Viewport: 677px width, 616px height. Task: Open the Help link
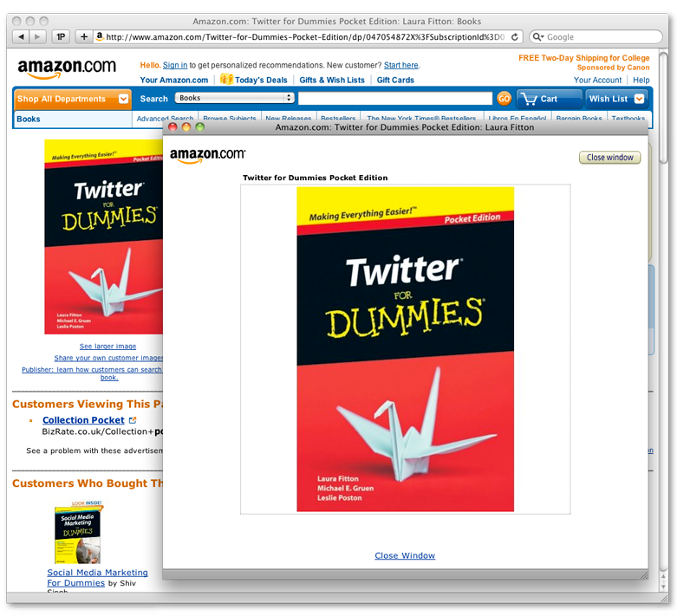tap(641, 80)
